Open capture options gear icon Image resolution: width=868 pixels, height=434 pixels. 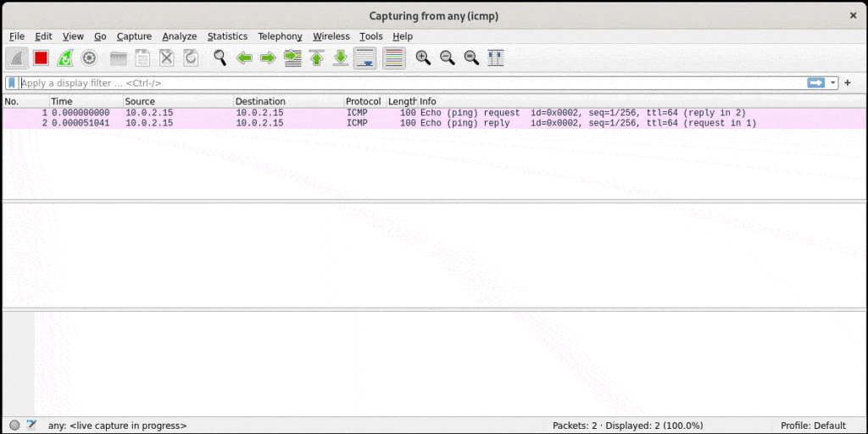pyautogui.click(x=89, y=58)
